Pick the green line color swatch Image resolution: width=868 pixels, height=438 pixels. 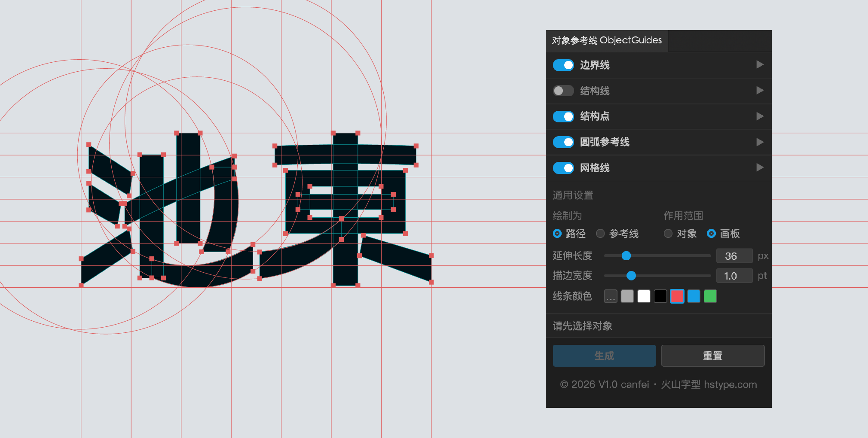710,296
